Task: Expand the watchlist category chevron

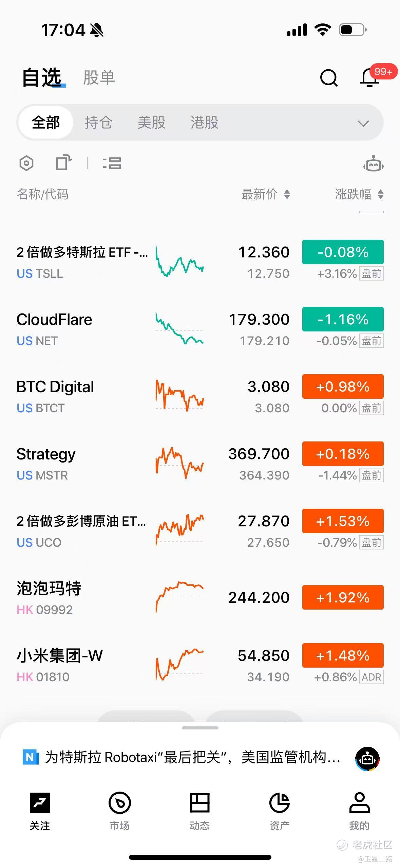Action: (363, 123)
